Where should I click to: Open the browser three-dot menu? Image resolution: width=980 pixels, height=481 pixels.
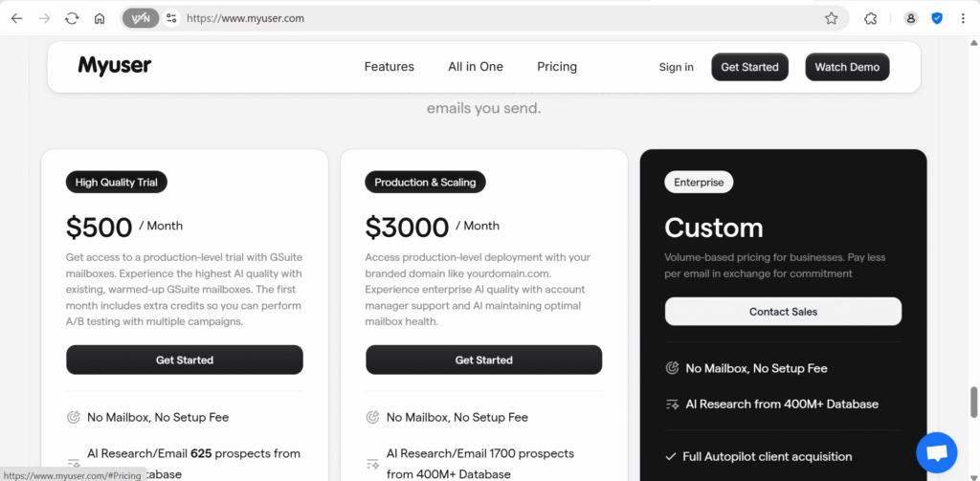pyautogui.click(x=963, y=19)
